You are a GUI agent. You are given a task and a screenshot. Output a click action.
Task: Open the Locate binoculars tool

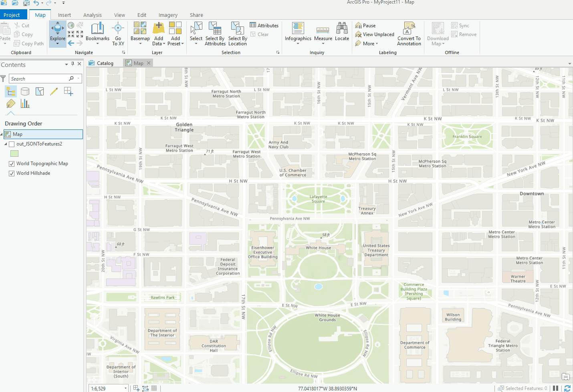coord(342,32)
